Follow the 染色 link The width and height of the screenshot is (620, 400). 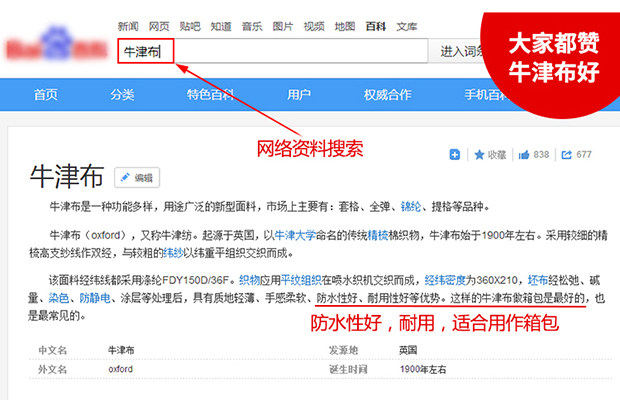click(x=59, y=298)
